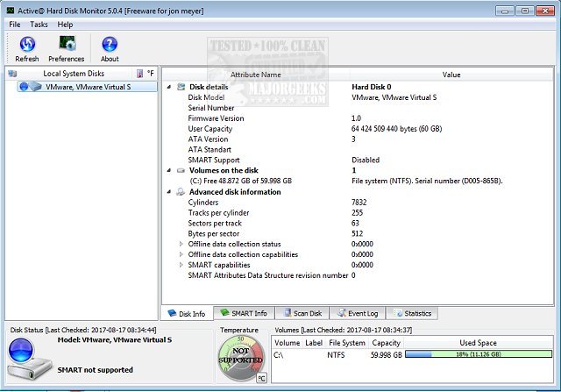This screenshot has width=561, height=392.
Task: Click Advanced disk information icon
Action: point(181,192)
